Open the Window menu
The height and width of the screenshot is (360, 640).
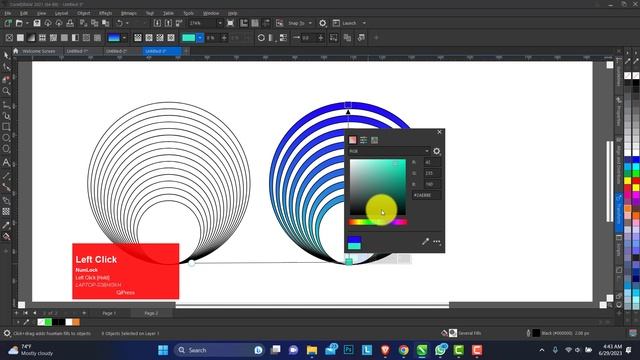(211, 13)
